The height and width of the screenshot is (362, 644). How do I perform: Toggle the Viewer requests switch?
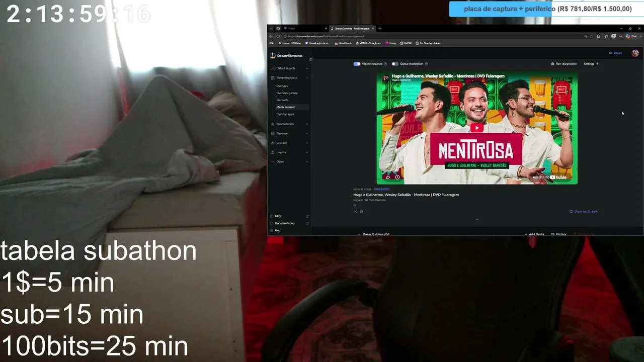click(x=357, y=64)
